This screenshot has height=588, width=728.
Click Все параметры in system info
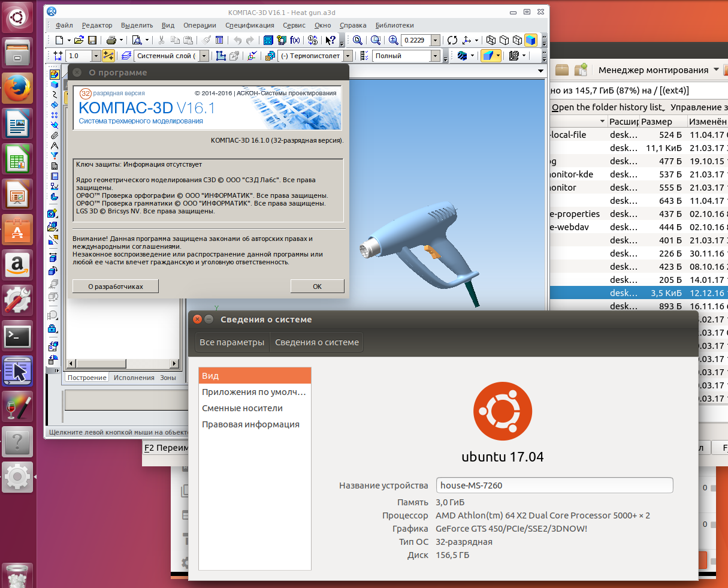click(232, 342)
